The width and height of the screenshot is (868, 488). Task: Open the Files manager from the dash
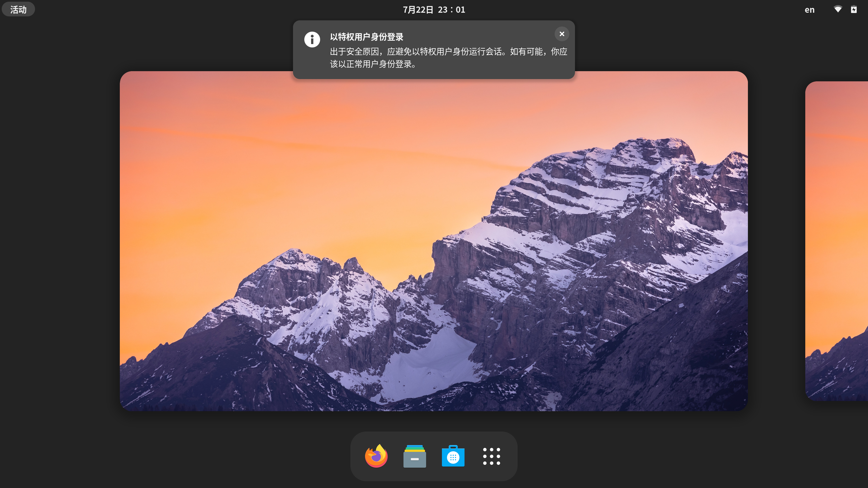[415, 456]
